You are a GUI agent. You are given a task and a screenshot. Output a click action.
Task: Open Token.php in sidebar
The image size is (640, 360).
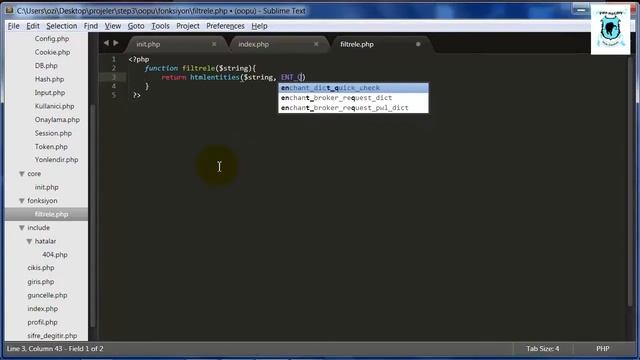click(x=51, y=147)
